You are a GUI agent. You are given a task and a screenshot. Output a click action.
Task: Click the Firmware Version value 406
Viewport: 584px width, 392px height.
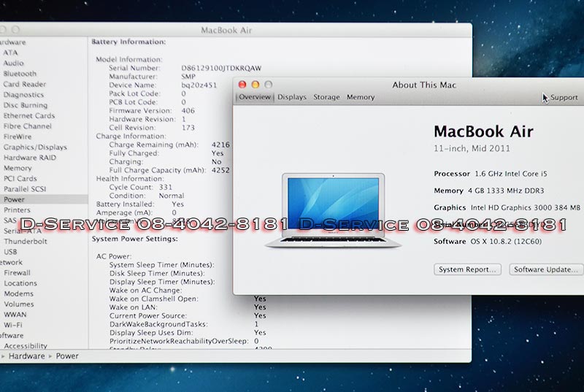(x=188, y=111)
